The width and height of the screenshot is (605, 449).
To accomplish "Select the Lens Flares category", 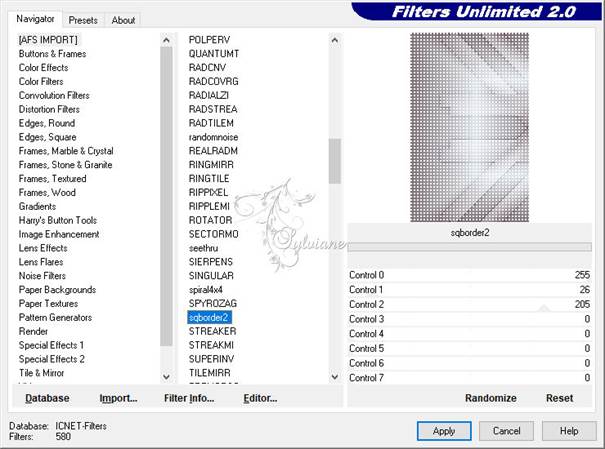I will [41, 262].
